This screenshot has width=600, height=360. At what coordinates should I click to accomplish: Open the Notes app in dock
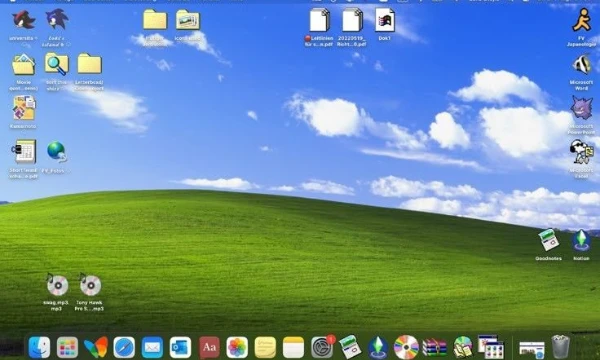pos(293,347)
